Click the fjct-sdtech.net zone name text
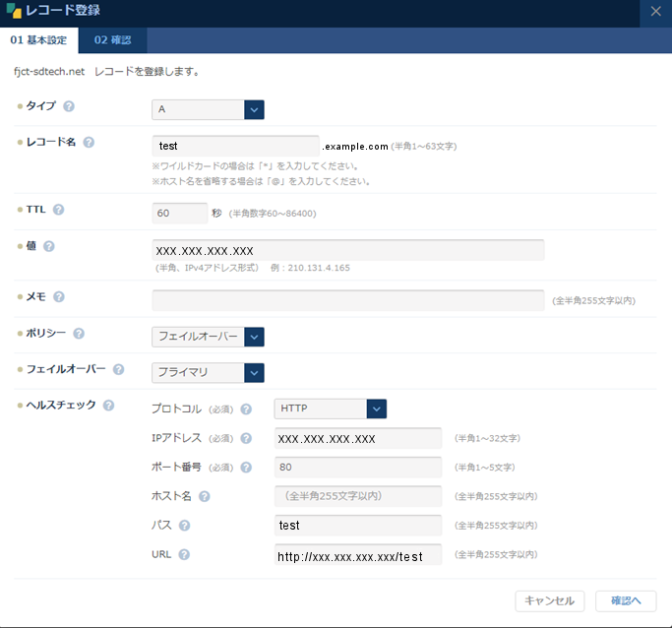672x628 pixels. (x=49, y=72)
